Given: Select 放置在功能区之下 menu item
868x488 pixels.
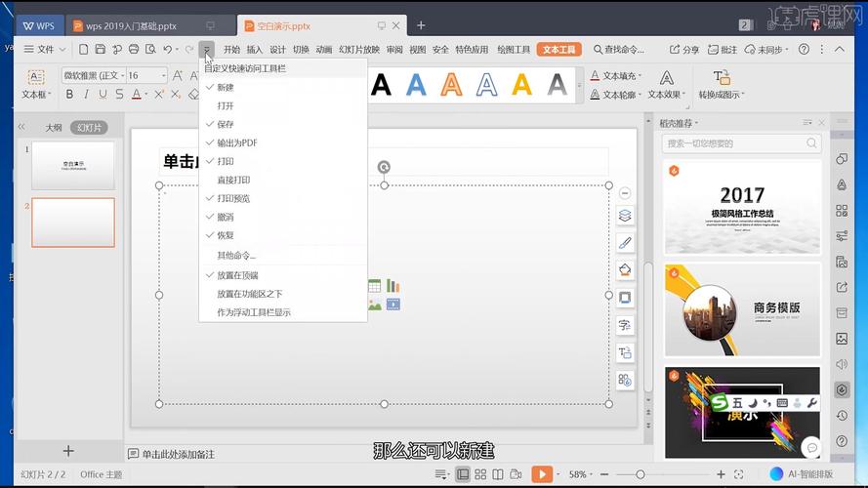Looking at the screenshot, I should pyautogui.click(x=283, y=294).
